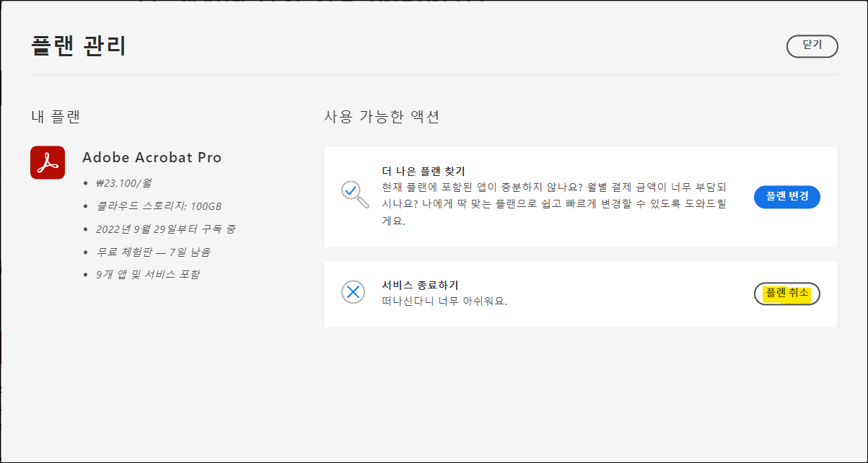Click the 9개 앱 및 서비스 포함 line
The width and height of the screenshot is (868, 463).
pos(148,274)
